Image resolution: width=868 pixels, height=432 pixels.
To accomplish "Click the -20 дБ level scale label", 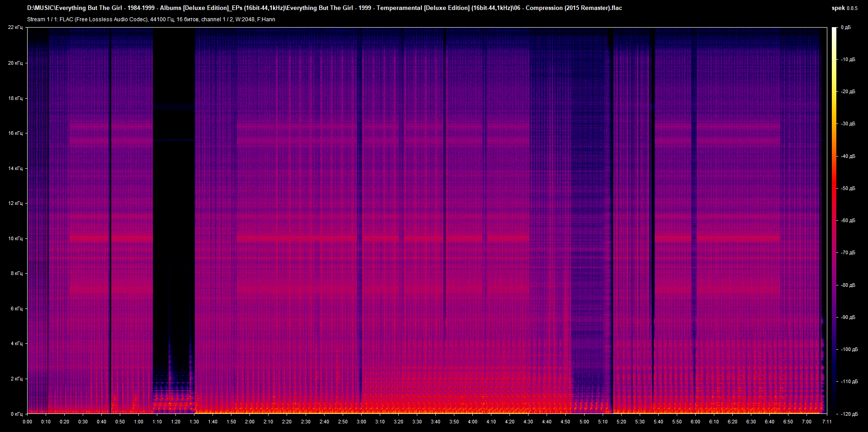I will (848, 91).
